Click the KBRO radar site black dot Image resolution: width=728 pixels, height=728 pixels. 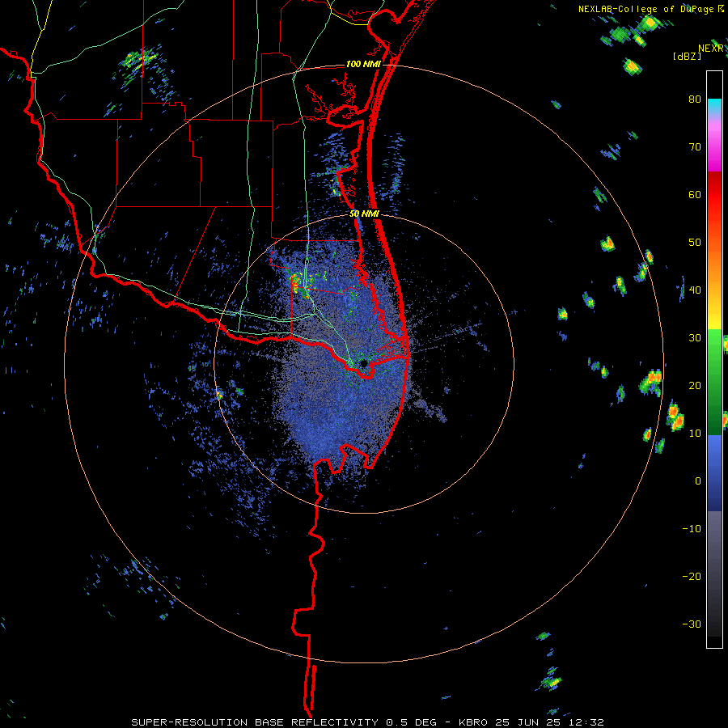[363, 363]
